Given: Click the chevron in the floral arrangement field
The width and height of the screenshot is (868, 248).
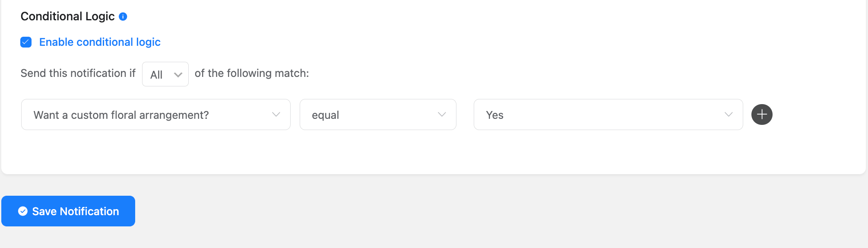Looking at the screenshot, I should point(276,114).
